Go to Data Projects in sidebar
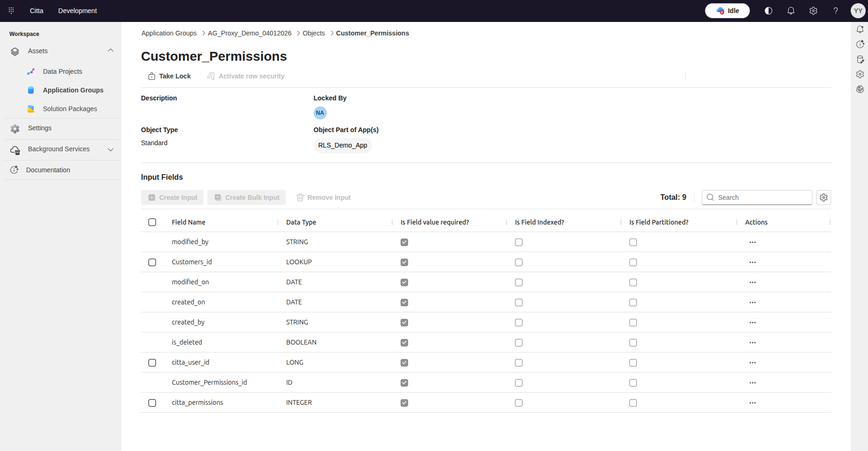868x451 pixels. (62, 71)
